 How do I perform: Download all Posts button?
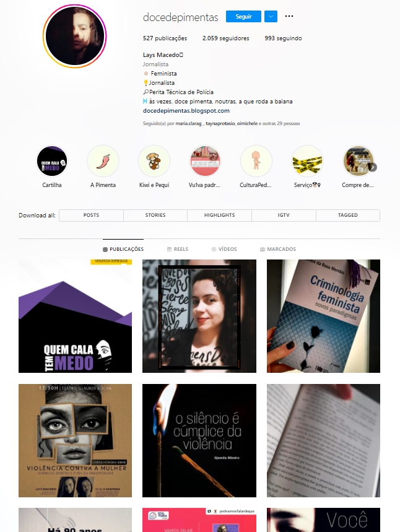tap(91, 215)
